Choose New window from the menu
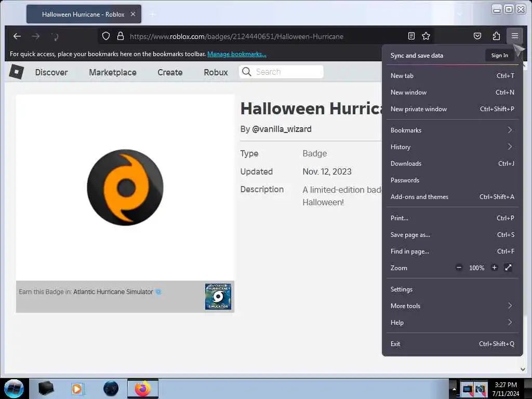Viewport: 532px width, 399px height. point(453,92)
